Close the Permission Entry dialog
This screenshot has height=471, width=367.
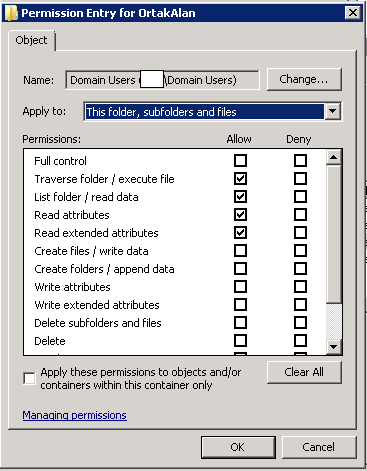(x=353, y=13)
